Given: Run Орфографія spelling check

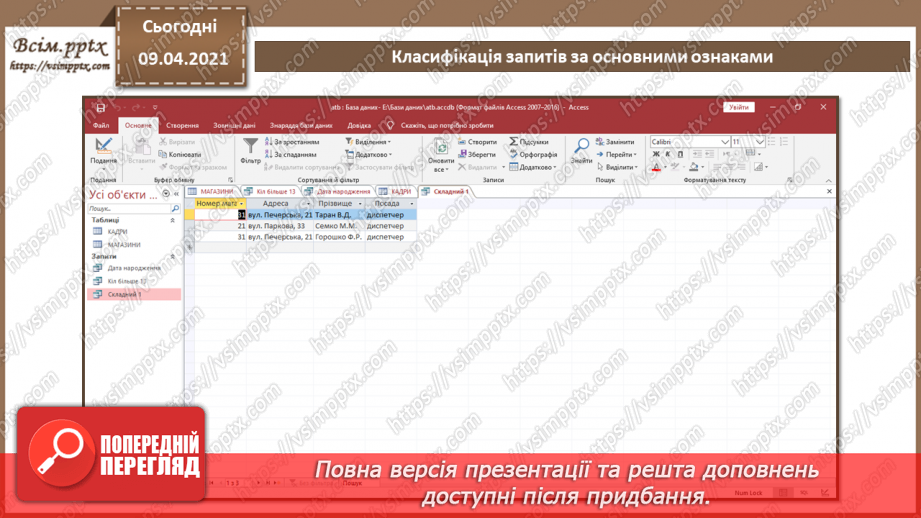Looking at the screenshot, I should tap(533, 154).
